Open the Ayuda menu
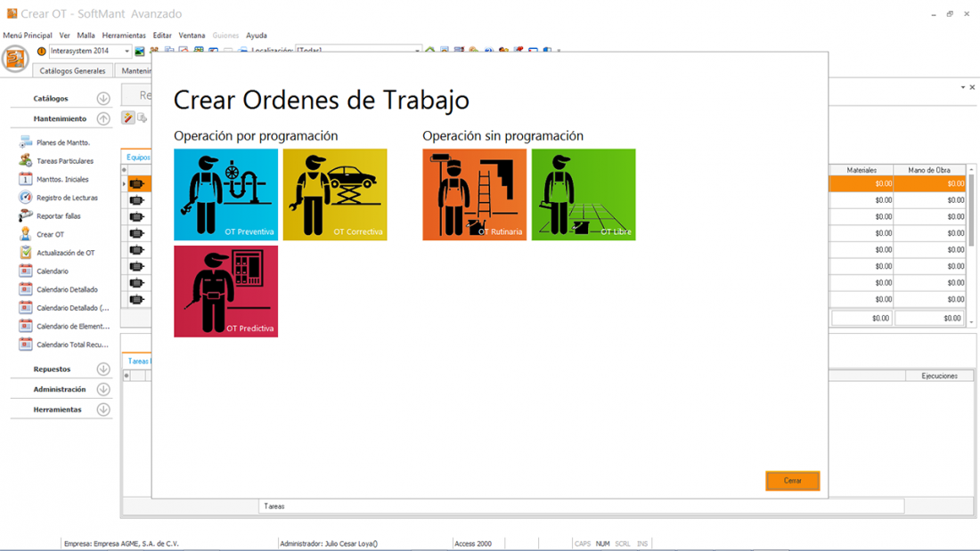Image resolution: width=980 pixels, height=551 pixels. 256,36
